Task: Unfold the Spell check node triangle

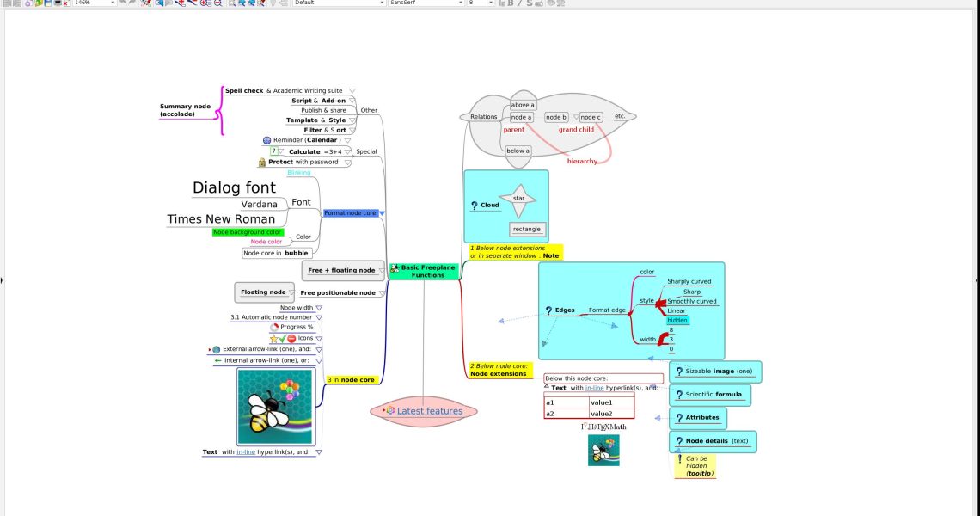Action: pyautogui.click(x=352, y=90)
